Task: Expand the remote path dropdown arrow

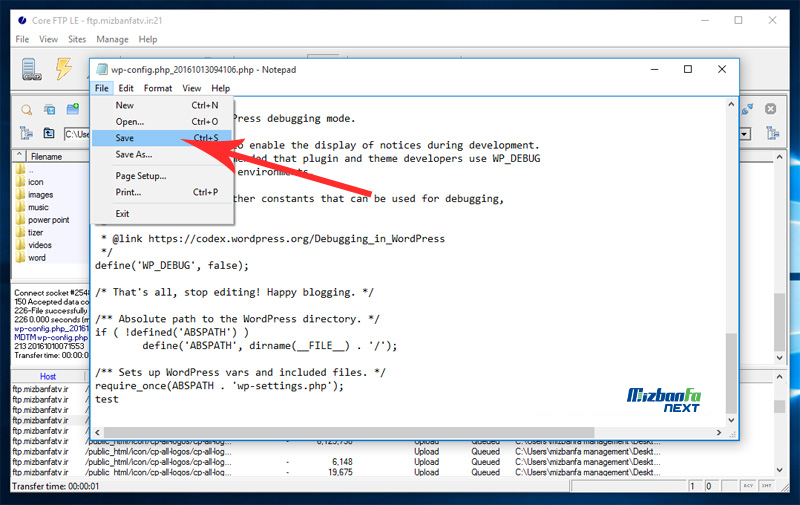Action: 745,134
